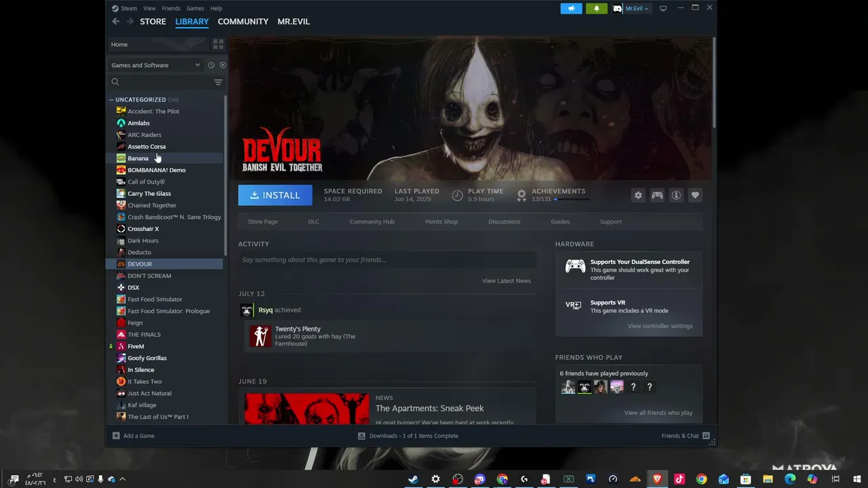
Task: Open the MR.EVIL profile tab
Action: [x=294, y=22]
